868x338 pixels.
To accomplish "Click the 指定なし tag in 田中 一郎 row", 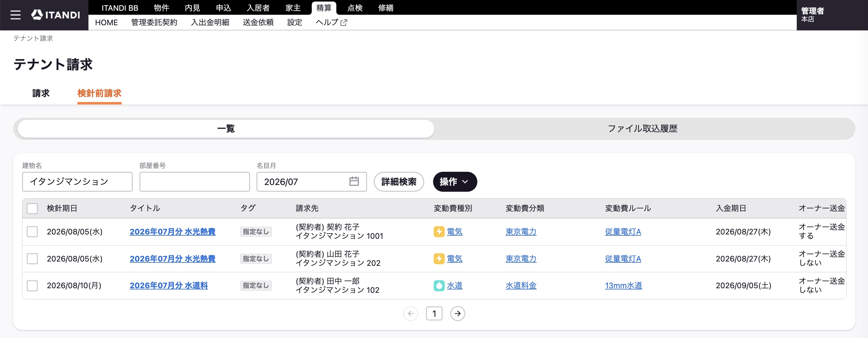I will (x=256, y=285).
